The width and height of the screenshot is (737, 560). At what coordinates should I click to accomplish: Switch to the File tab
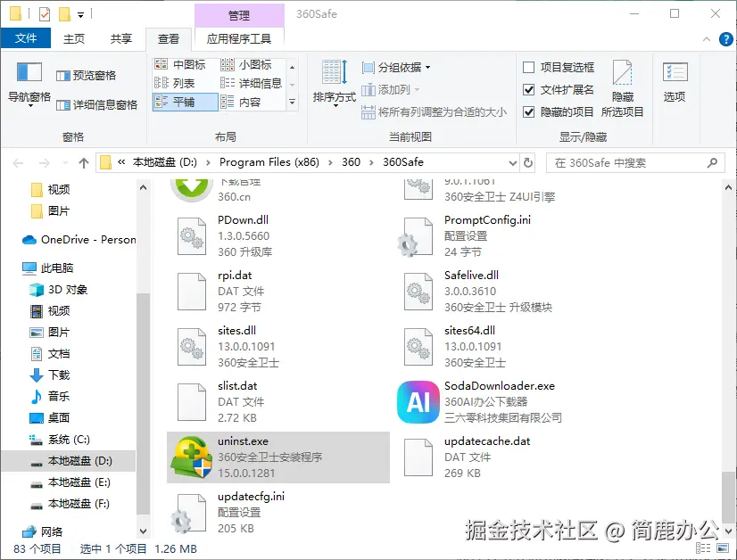(x=25, y=38)
